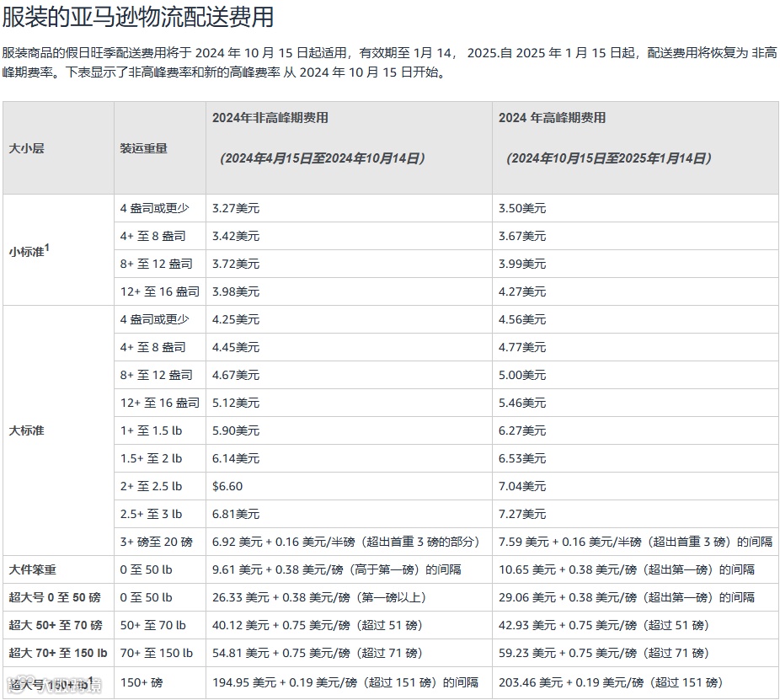Click the 29.06 美元 + 0.38 美元/磅 fee cell
The height and width of the screenshot is (700, 780).
[636, 597]
